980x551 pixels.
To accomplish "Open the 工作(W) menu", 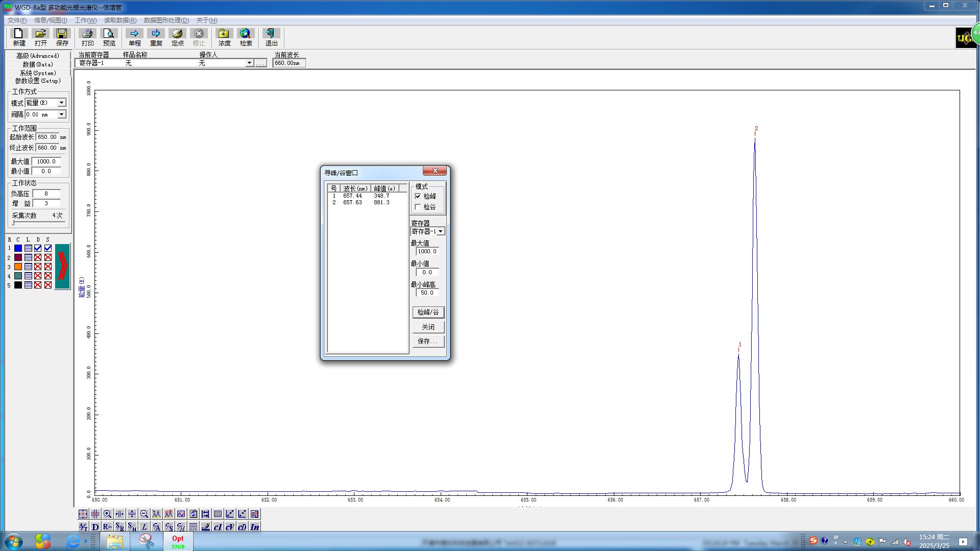I will click(x=85, y=20).
